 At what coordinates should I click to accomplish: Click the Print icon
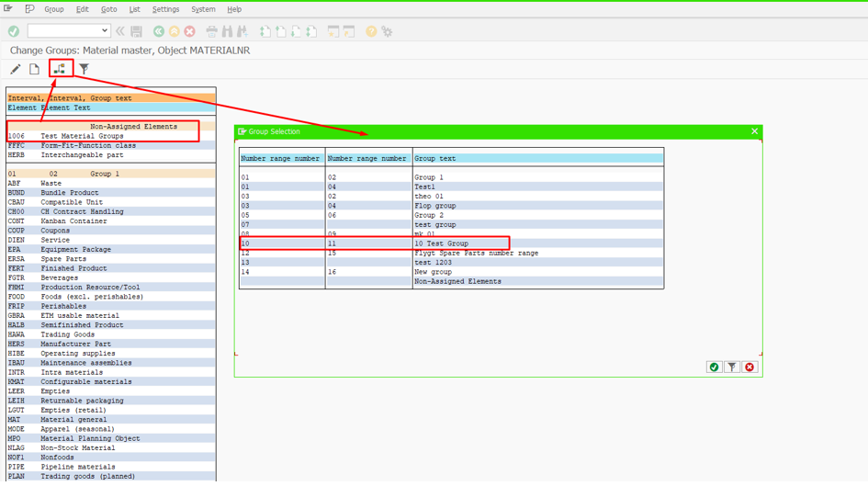pos(211,31)
